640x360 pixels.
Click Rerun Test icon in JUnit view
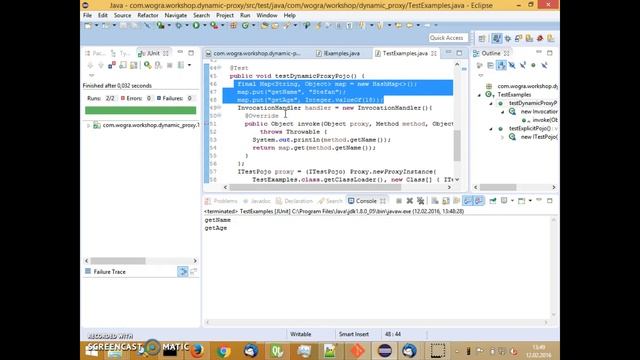click(147, 65)
